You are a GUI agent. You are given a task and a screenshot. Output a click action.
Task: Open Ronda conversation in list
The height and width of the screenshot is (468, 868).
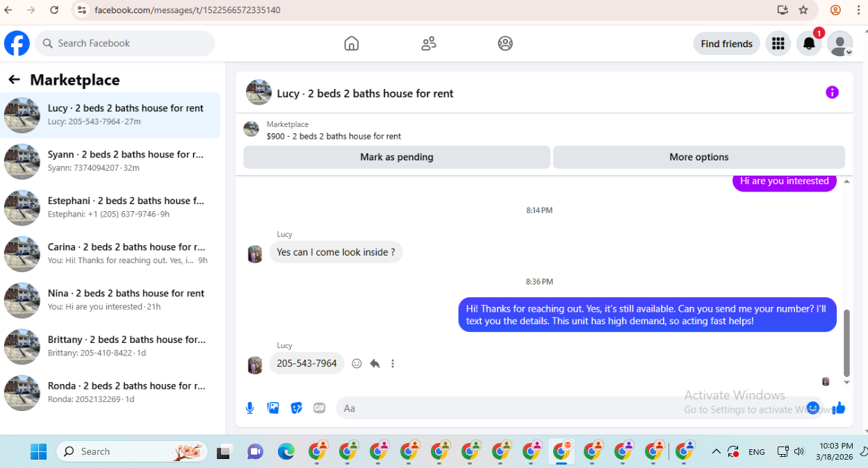coord(110,393)
